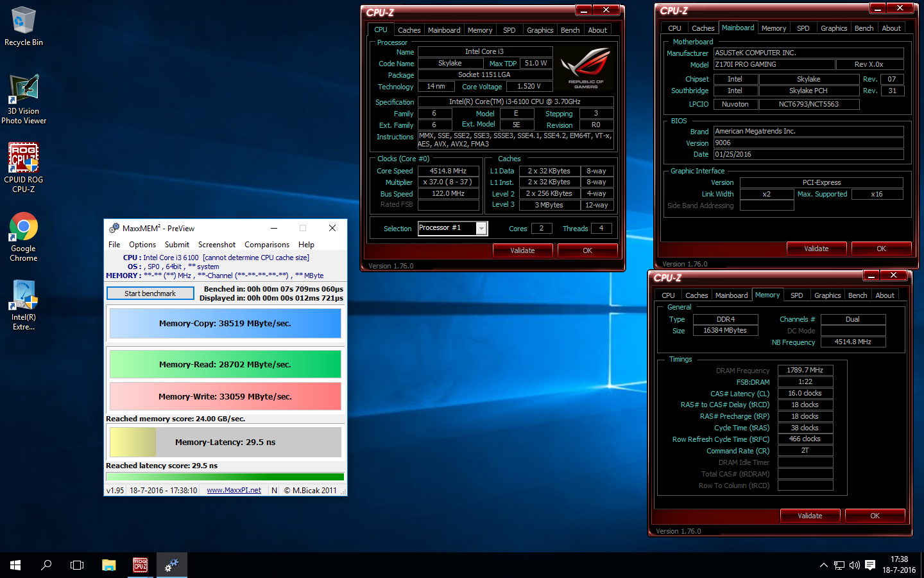Open Submit menu in MaxxMEM

(177, 245)
